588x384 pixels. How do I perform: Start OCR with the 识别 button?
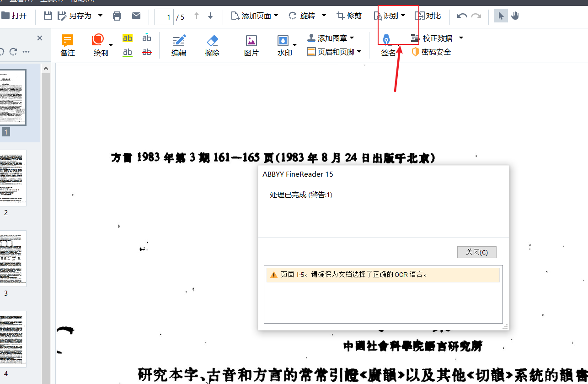[x=386, y=16]
